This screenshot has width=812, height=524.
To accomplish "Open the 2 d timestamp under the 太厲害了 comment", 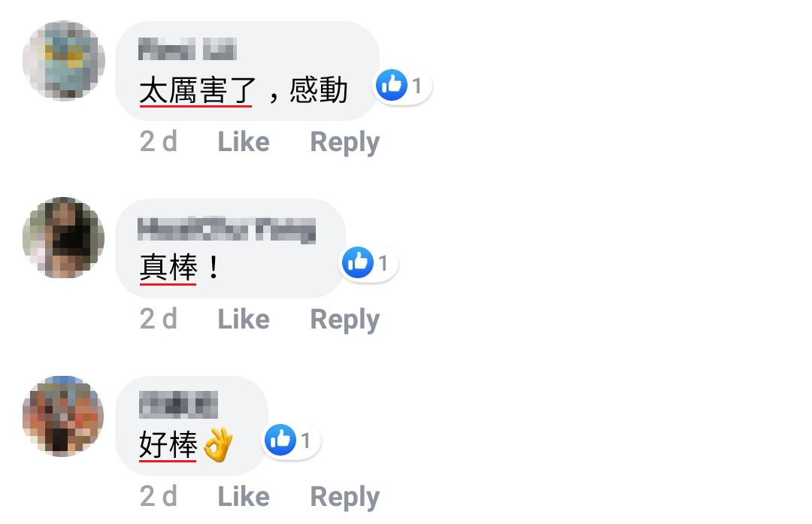I will click(159, 142).
